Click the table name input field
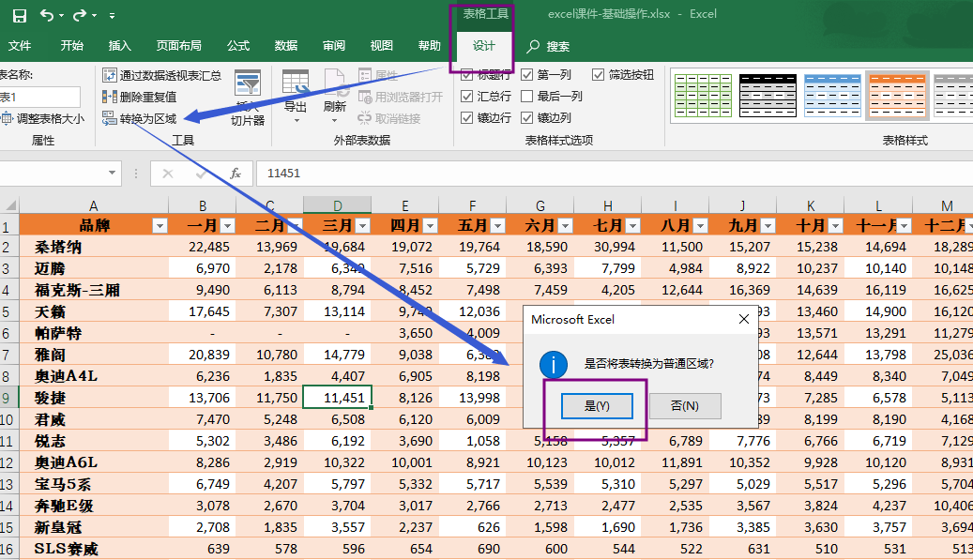 [39, 97]
